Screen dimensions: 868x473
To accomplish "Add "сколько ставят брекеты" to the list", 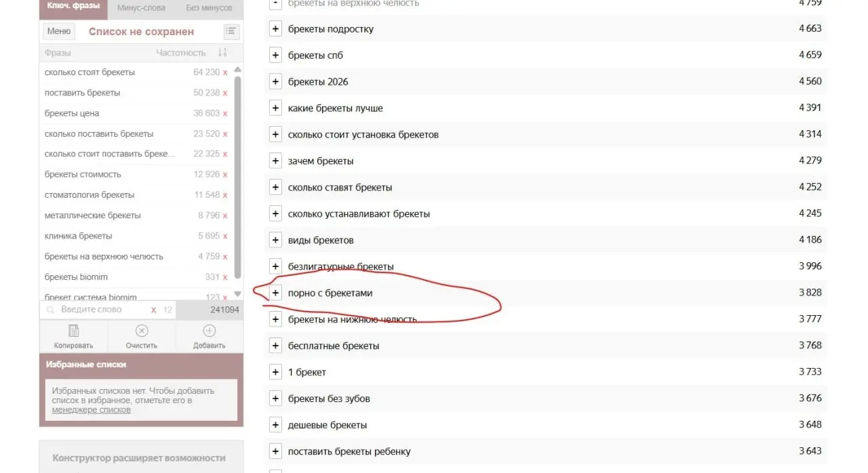I will [x=275, y=188].
